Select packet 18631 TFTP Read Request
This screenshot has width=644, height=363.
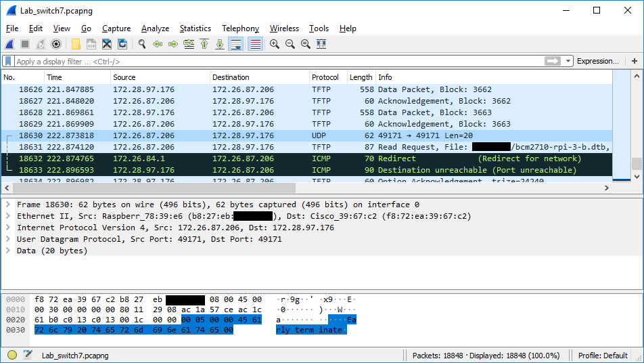click(307, 147)
